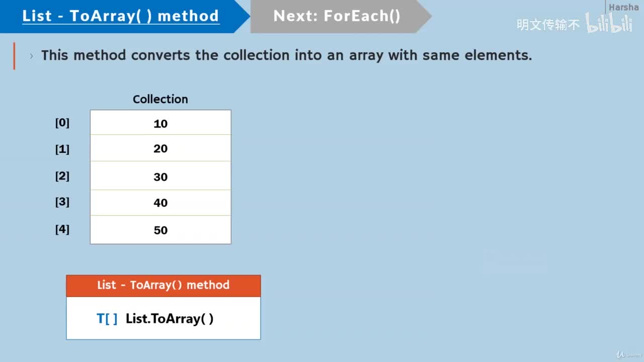Select the collection cell containing 40
644x362 pixels.
(x=160, y=203)
